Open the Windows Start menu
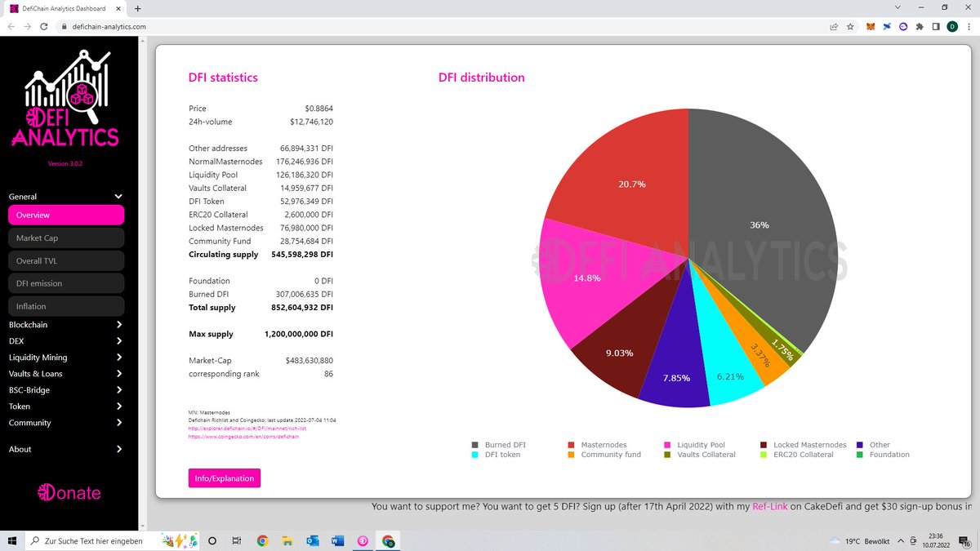Viewport: 980px width, 551px height. (11, 540)
